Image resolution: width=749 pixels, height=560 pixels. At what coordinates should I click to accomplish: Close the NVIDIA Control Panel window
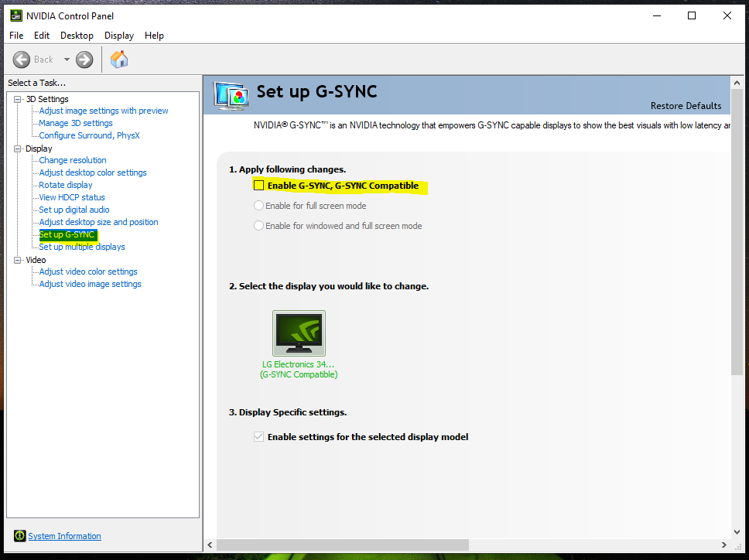click(727, 15)
